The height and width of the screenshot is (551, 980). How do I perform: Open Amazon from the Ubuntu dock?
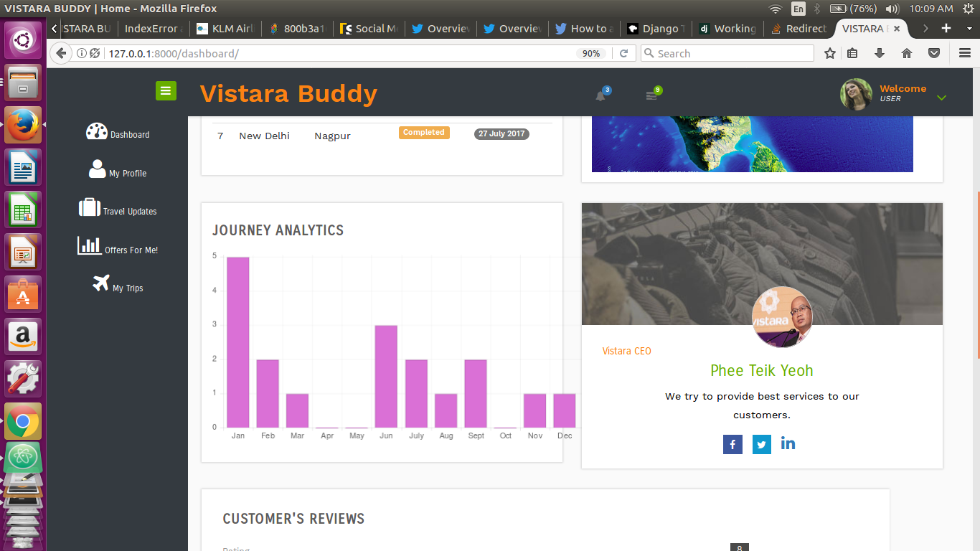(x=23, y=336)
